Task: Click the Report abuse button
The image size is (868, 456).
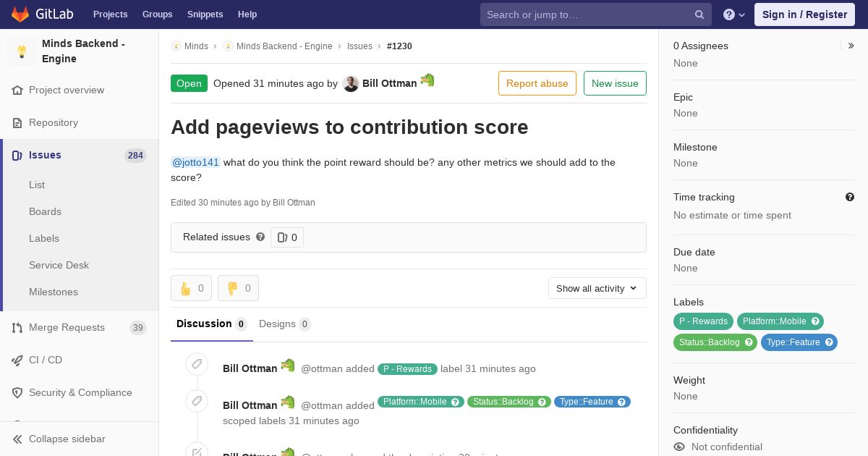Action: pos(537,83)
